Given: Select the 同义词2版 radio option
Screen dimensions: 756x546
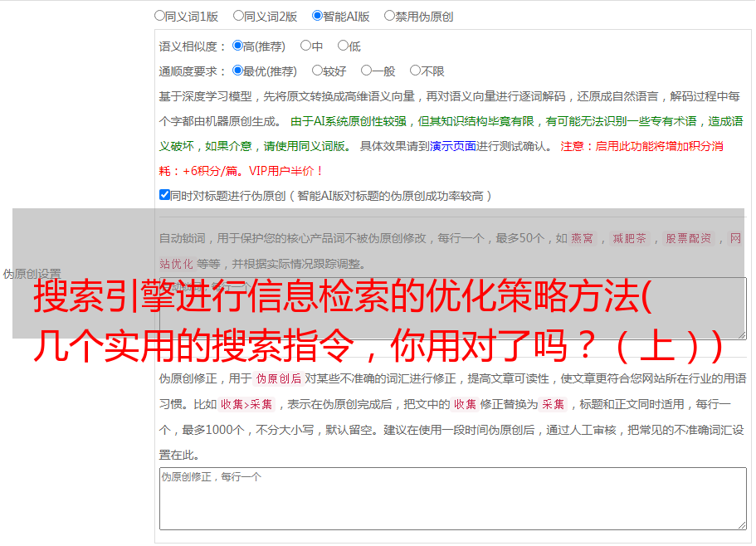Looking at the screenshot, I should (238, 16).
